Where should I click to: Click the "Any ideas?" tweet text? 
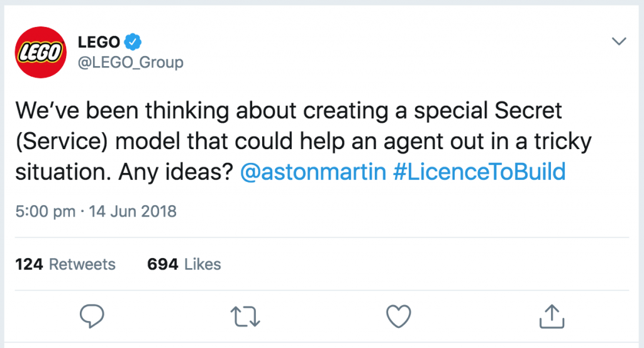click(176, 172)
